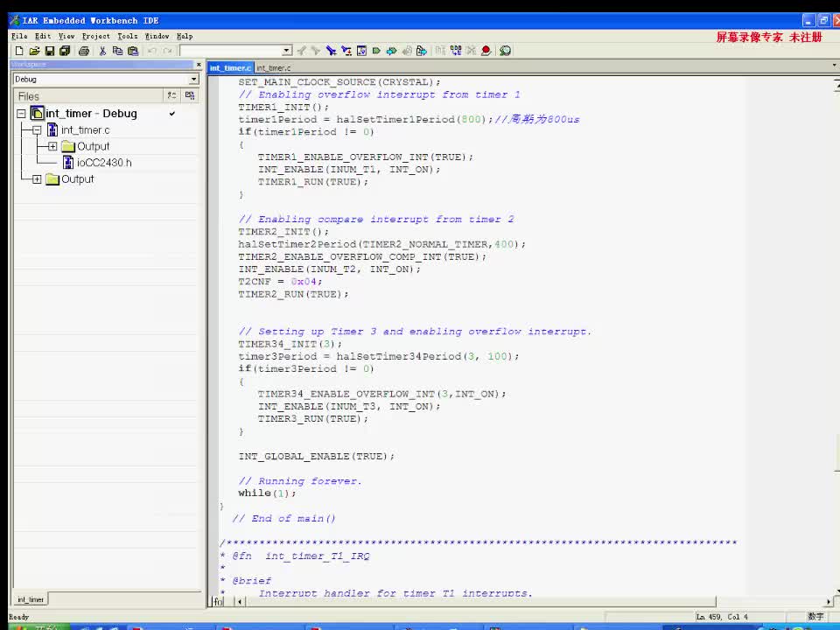Click the TIMER2_RUN(TRUE); code line
Image resolution: width=840 pixels, height=630 pixels.
pos(293,294)
